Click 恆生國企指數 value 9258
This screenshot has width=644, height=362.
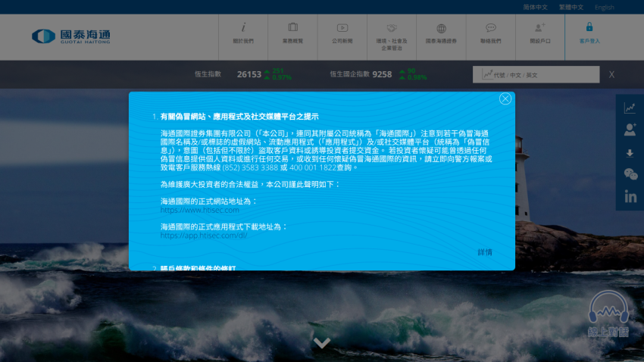pyautogui.click(x=382, y=74)
